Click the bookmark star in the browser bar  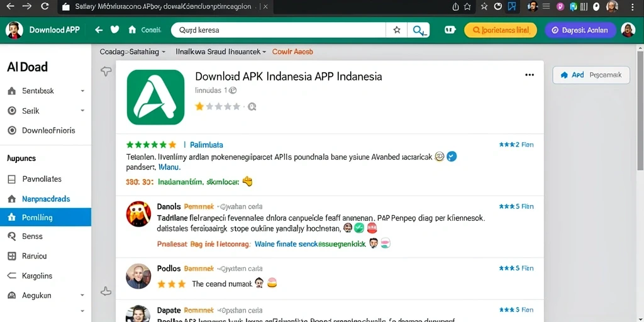point(467,6)
